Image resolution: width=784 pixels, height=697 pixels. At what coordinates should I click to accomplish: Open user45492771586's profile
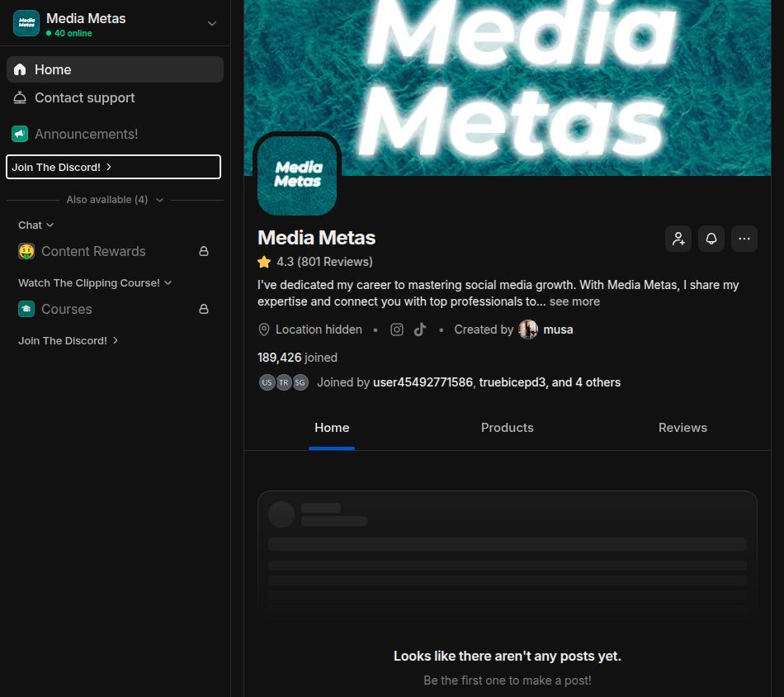click(x=423, y=382)
